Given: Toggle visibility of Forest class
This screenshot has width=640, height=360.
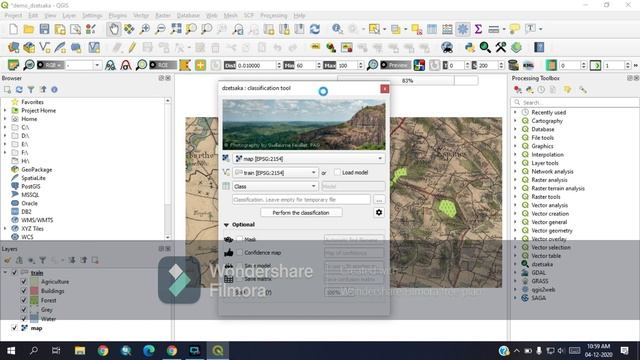Looking at the screenshot, I should [24, 300].
